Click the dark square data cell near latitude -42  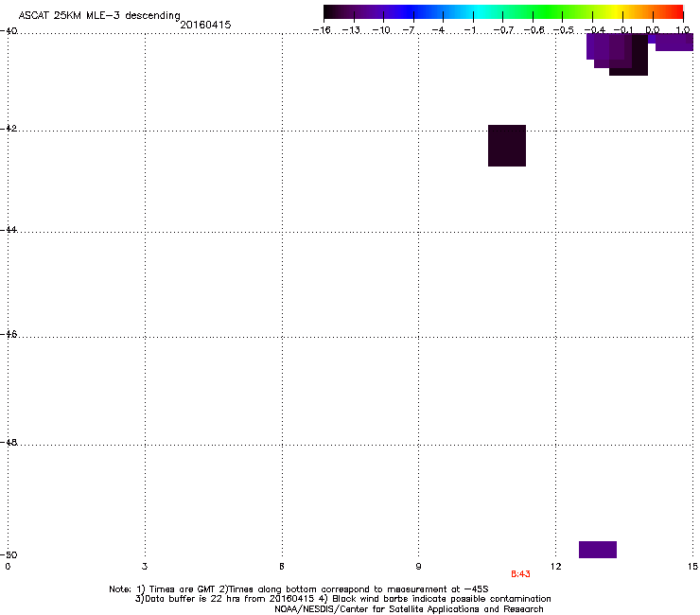tap(507, 146)
